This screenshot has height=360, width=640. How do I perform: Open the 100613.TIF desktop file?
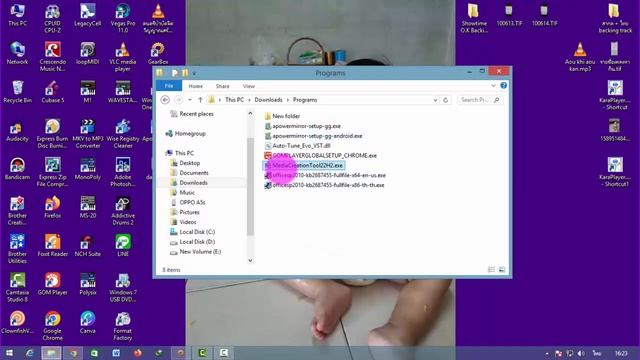click(x=509, y=16)
